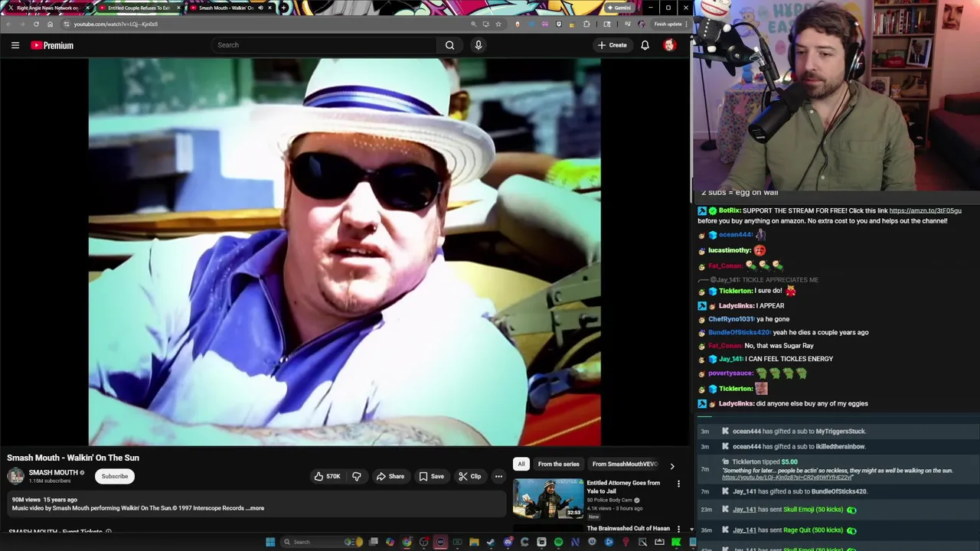This screenshot has height=551, width=980.
Task: Open the YouTube hamburger guide menu
Action: (15, 45)
